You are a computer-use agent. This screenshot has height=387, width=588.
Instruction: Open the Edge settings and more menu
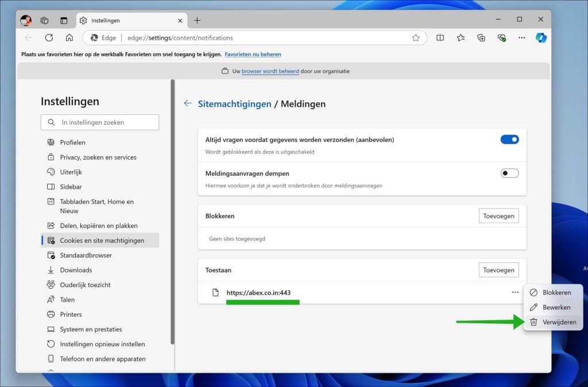tap(521, 37)
